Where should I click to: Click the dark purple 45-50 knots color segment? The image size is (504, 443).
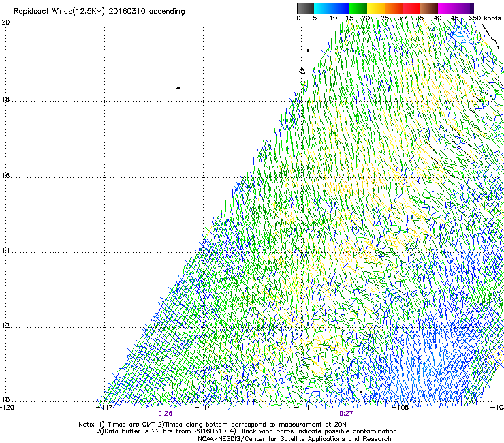pos(464,8)
